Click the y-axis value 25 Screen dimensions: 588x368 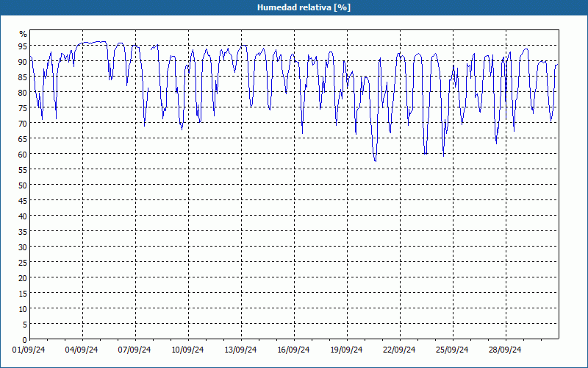(x=23, y=262)
